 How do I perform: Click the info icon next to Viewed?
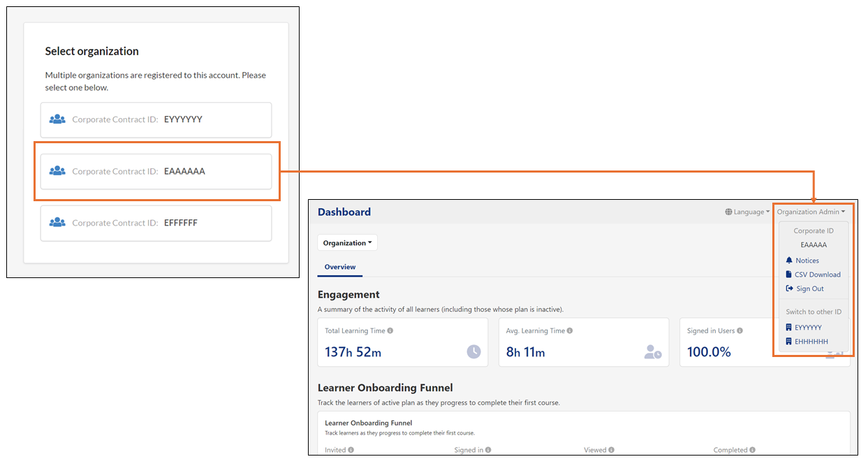(x=611, y=450)
